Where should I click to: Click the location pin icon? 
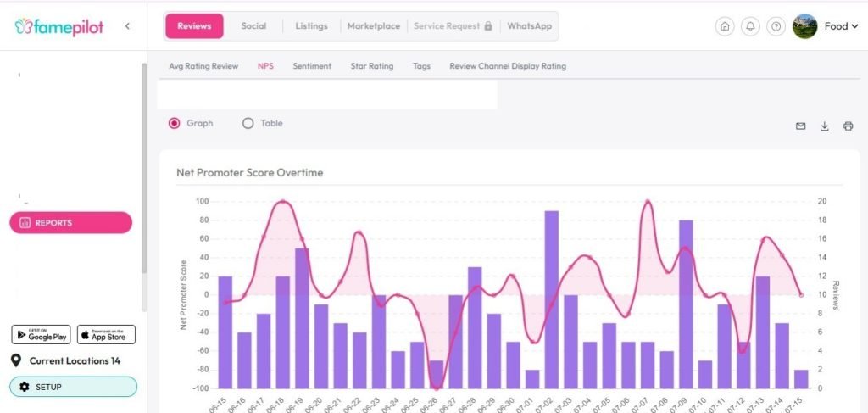16,361
